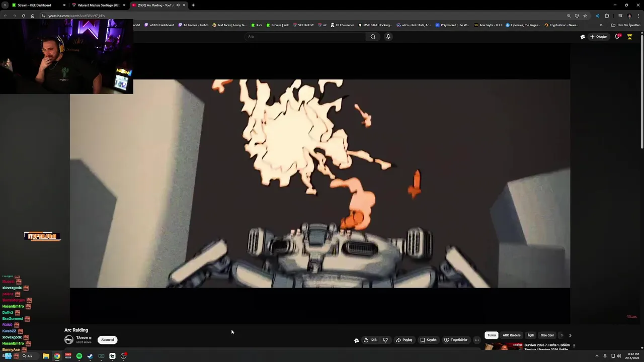This screenshot has height=362, width=644.
Task: Open Chrome from taskbar
Action: [57, 356]
